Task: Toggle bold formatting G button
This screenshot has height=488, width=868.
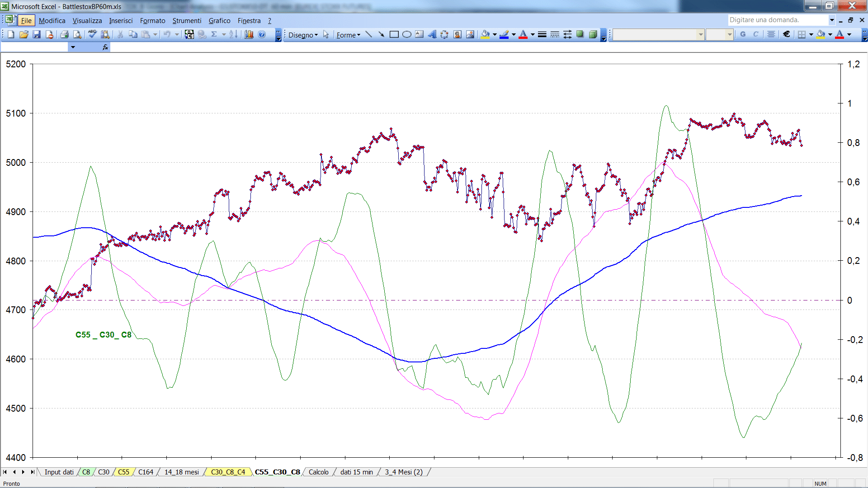Action: tap(743, 34)
